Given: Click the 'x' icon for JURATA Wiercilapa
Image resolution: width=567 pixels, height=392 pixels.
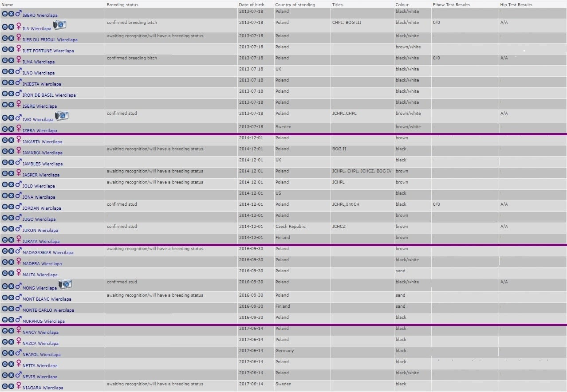Looking at the screenshot, I should pyautogui.click(x=12, y=239).
